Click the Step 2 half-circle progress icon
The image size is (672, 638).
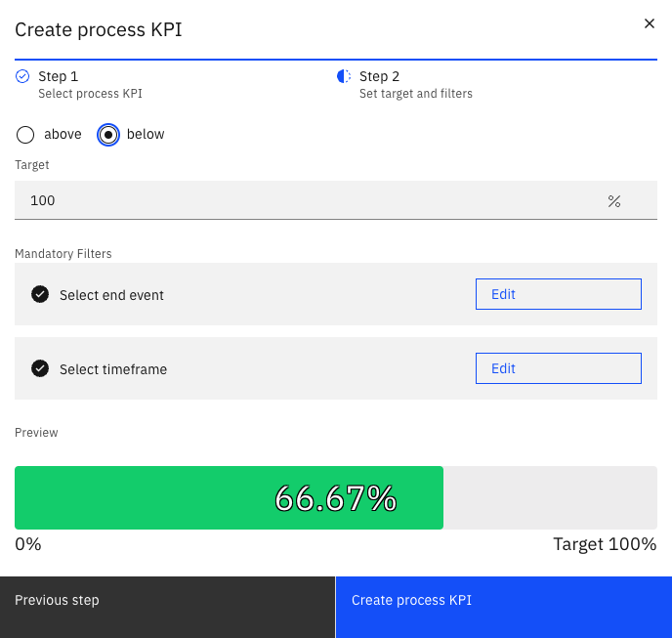(344, 76)
